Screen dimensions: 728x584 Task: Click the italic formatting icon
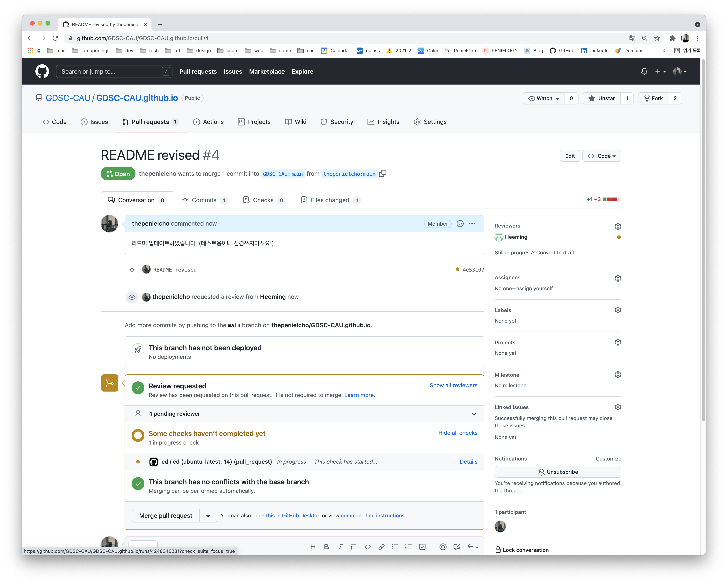(x=340, y=547)
